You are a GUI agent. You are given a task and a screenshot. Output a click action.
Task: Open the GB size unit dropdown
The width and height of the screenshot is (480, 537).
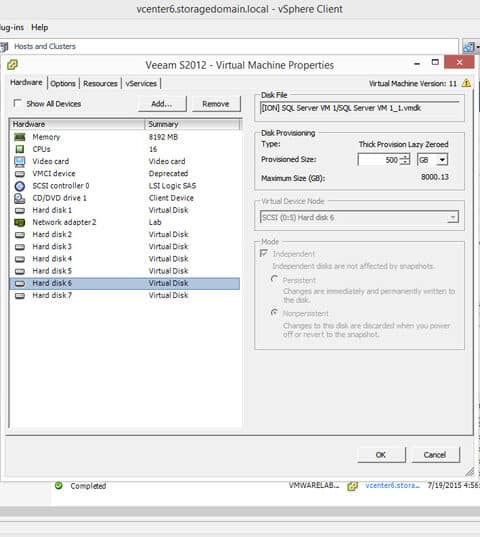pos(442,160)
